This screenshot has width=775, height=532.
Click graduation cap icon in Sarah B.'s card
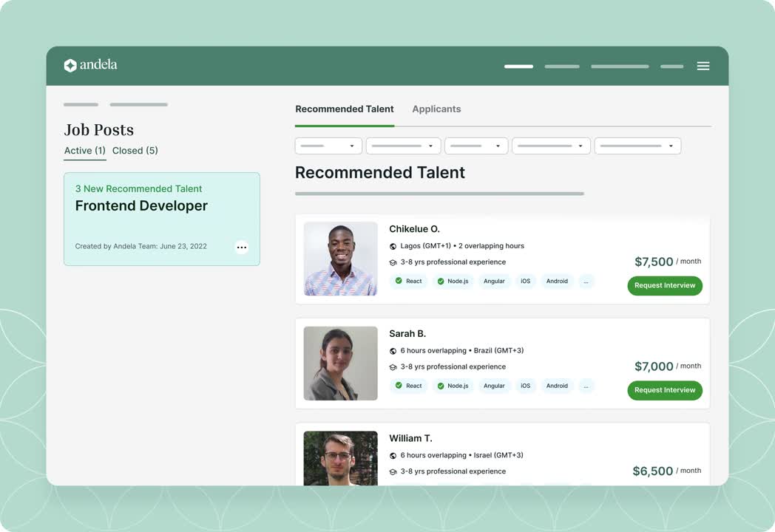pyautogui.click(x=393, y=367)
